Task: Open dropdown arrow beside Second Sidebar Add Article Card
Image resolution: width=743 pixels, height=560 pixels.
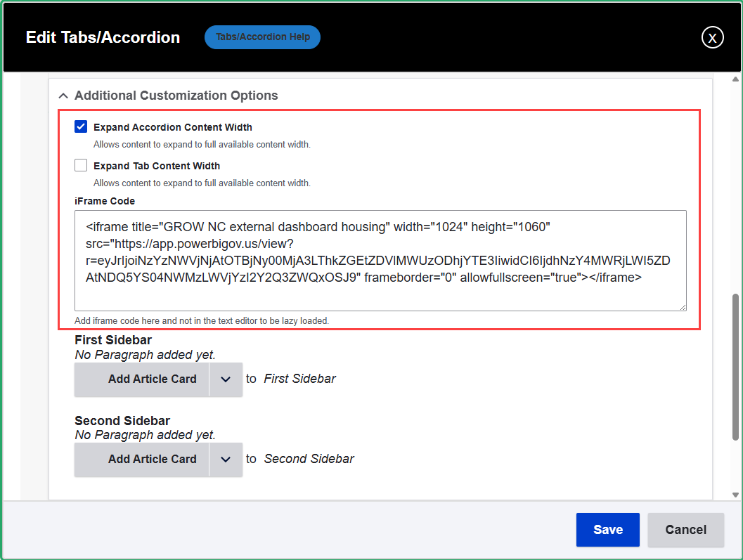Action: tap(226, 459)
